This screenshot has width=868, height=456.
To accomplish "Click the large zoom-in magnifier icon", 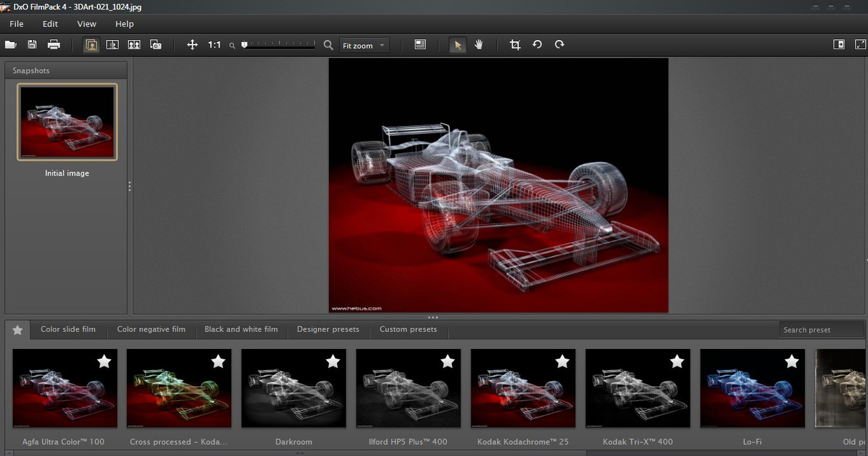I will pos(328,45).
